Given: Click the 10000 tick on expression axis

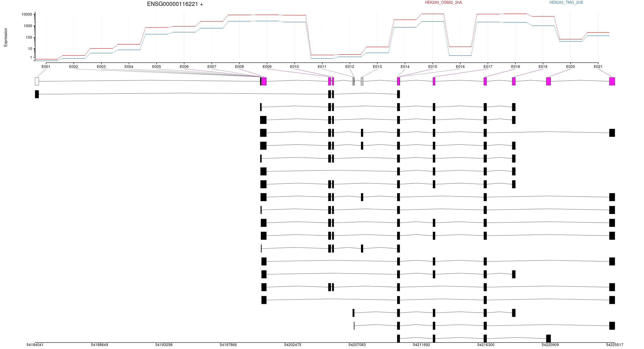Looking at the screenshot, I should 27,14.
